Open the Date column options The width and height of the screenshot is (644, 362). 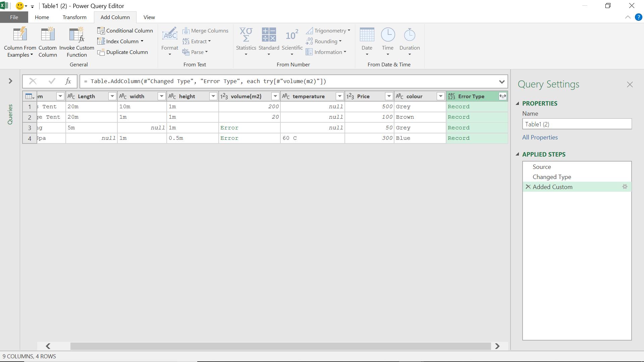coord(367,42)
